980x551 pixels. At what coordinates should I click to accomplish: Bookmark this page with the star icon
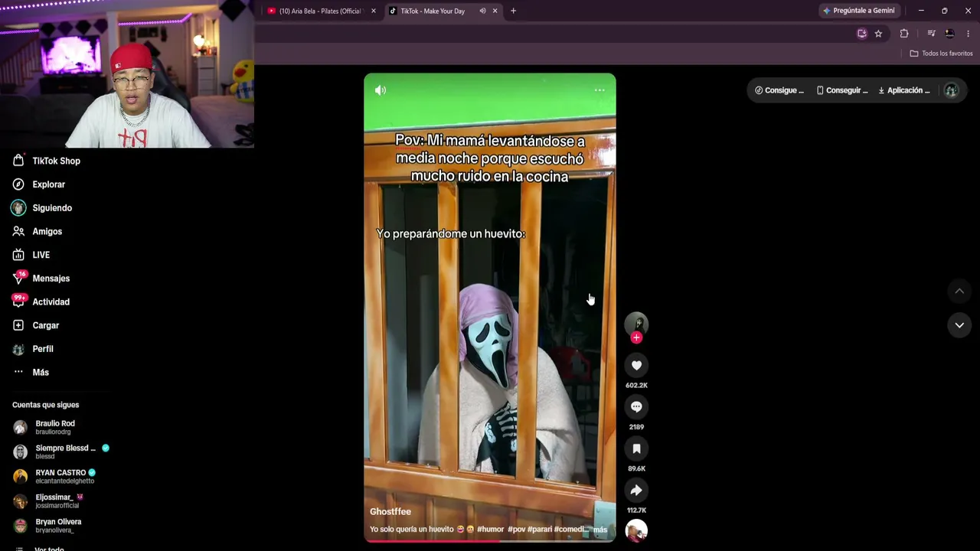click(878, 34)
